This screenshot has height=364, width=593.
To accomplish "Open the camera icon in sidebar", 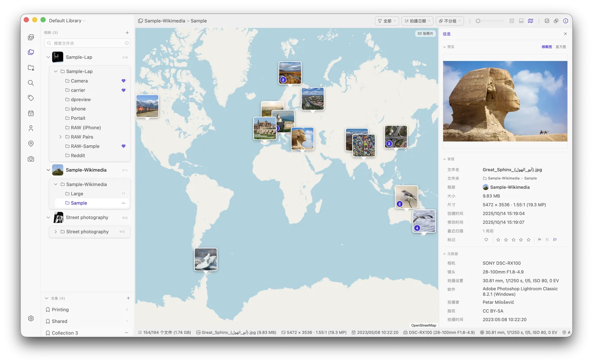I will pos(31,159).
